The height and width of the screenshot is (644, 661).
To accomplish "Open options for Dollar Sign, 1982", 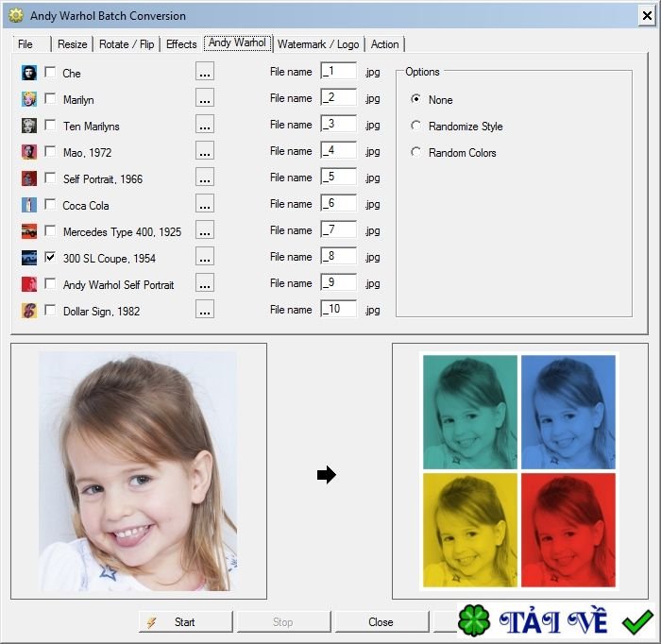I will (x=205, y=309).
